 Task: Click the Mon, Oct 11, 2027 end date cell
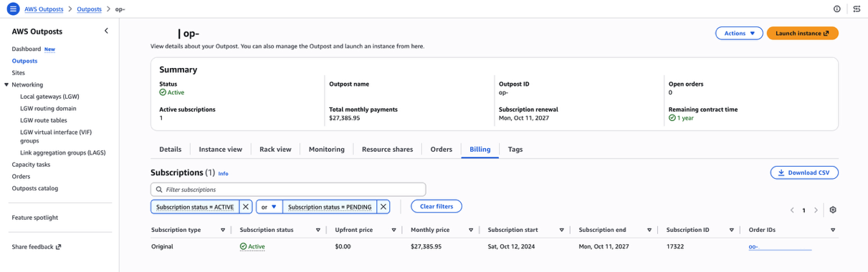point(604,247)
